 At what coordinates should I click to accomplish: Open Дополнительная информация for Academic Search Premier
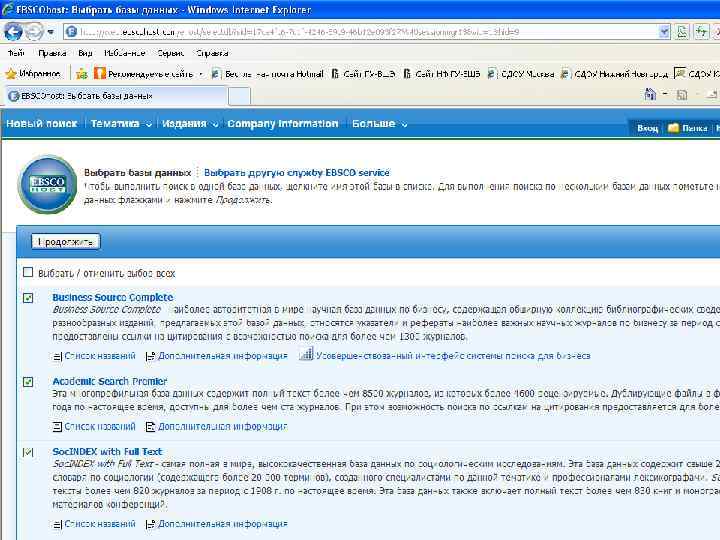click(223, 427)
